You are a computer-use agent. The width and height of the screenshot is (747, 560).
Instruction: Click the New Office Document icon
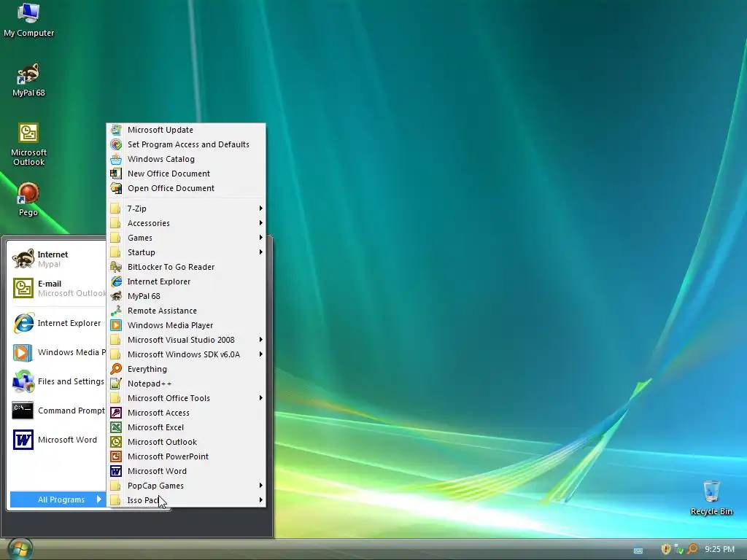coord(116,174)
